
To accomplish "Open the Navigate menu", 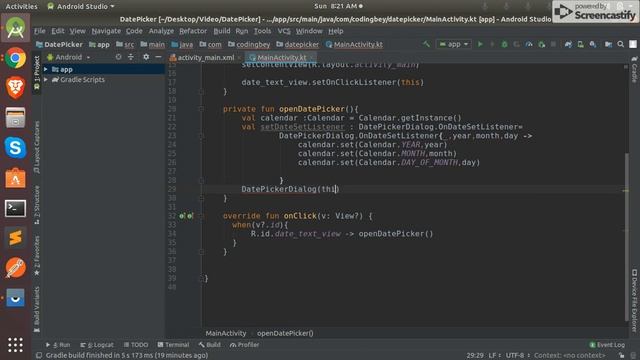I will click(106, 31).
